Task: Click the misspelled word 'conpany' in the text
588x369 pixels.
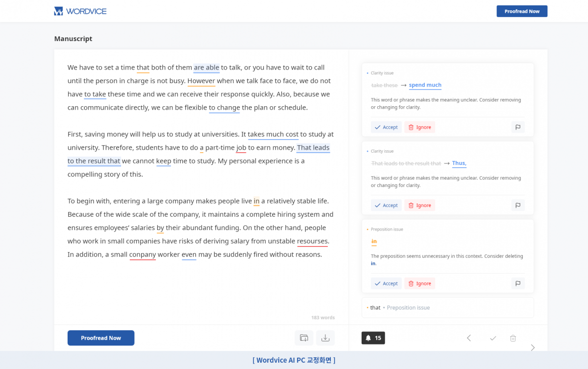Action: click(x=143, y=254)
